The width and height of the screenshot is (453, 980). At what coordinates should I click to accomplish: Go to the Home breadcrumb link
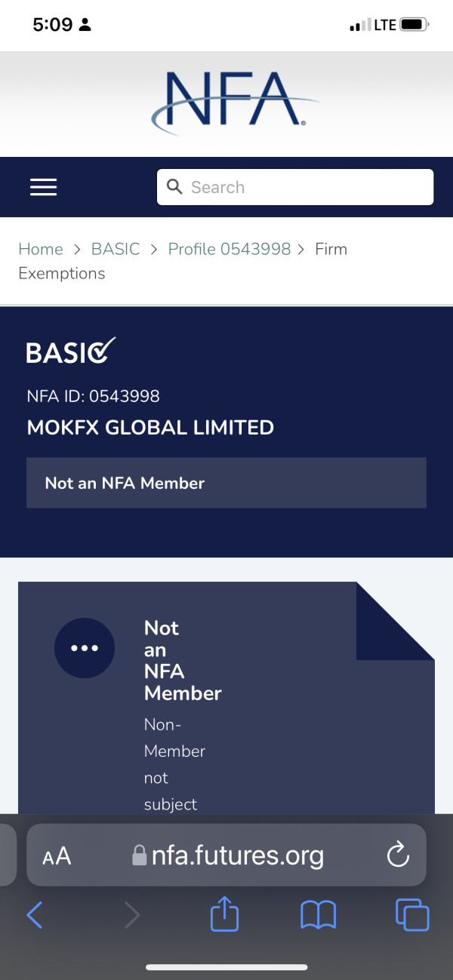coord(41,249)
